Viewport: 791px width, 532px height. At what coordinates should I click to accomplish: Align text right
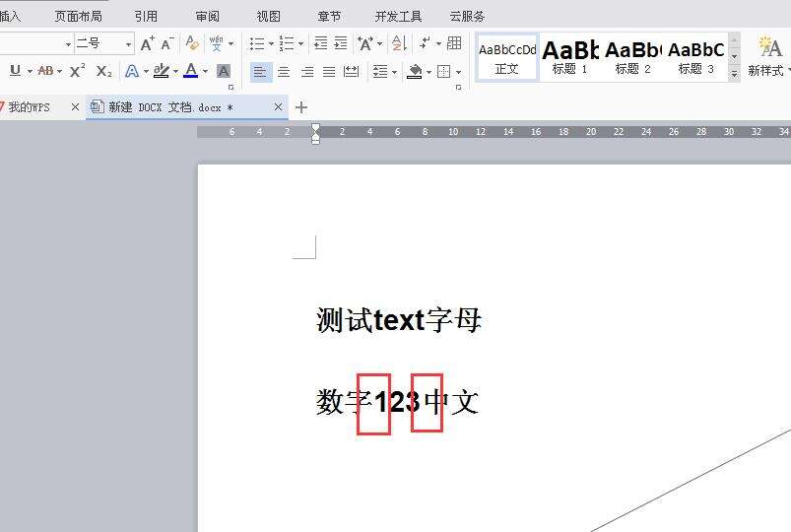(306, 72)
